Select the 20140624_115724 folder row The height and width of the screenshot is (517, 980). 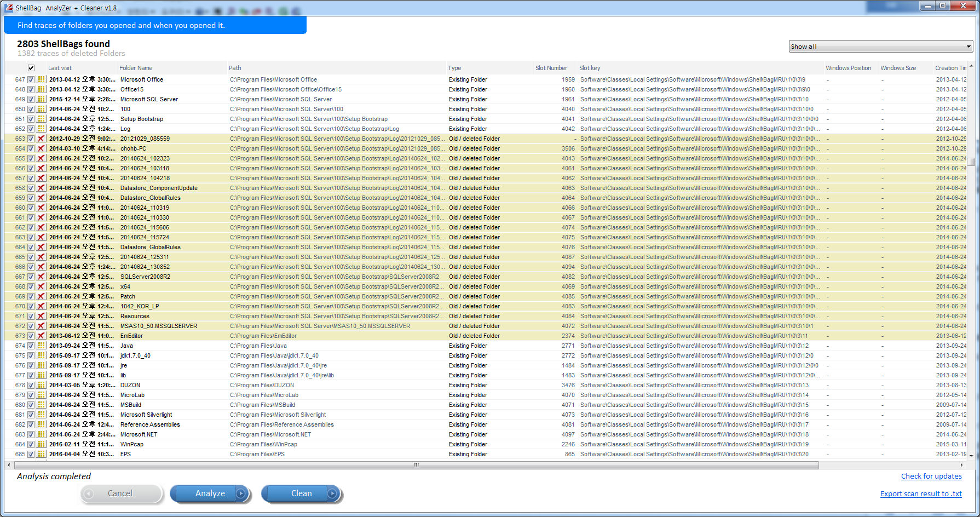(x=487, y=237)
